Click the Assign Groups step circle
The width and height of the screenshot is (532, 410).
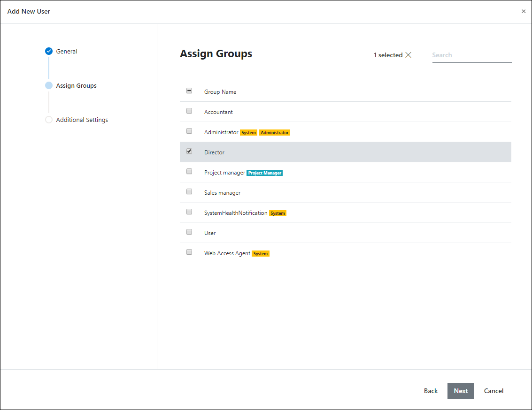49,85
